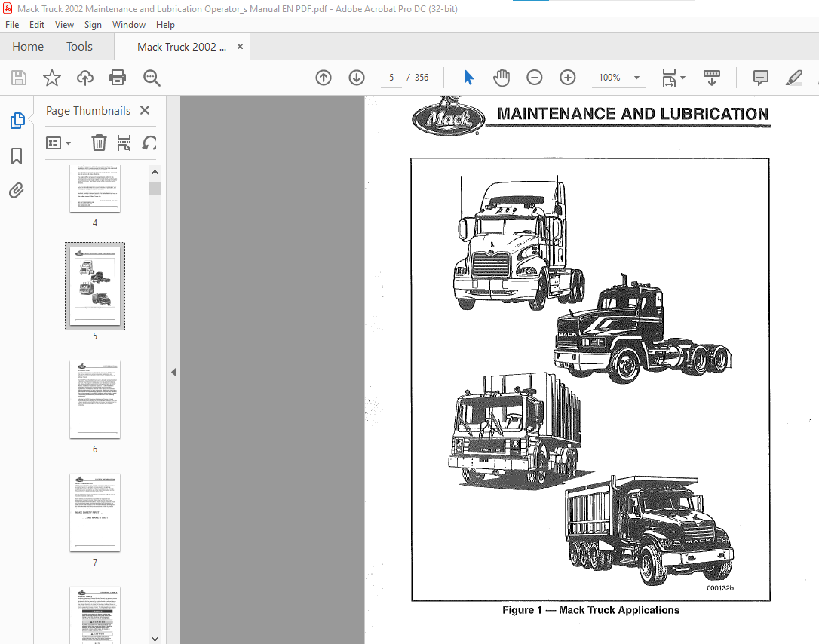The height and width of the screenshot is (644, 819).
Task: Bookmark file with the star icon
Action: click(52, 78)
